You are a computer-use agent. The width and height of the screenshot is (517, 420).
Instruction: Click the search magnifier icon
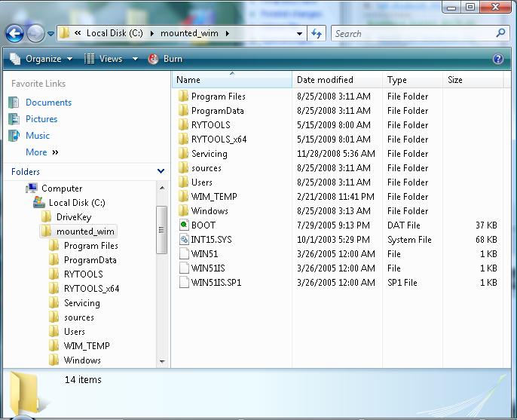[501, 33]
